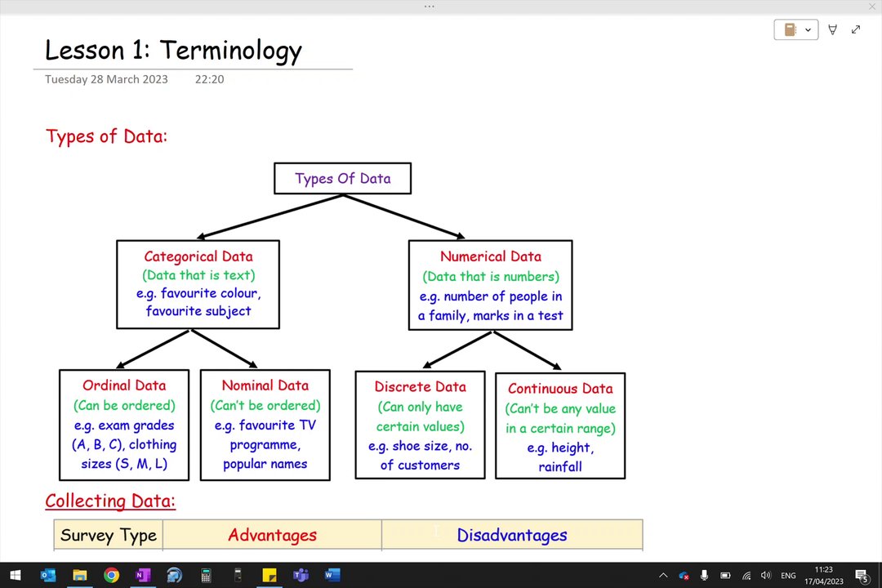
Task: Open the three-dots menu at window top
Action: click(430, 7)
